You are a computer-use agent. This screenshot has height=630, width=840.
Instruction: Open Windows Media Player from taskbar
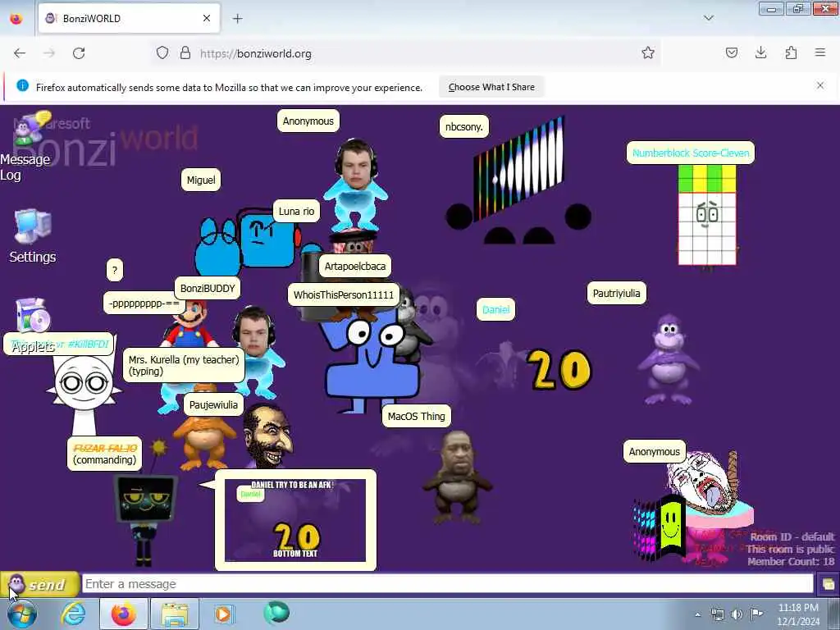[x=223, y=614]
